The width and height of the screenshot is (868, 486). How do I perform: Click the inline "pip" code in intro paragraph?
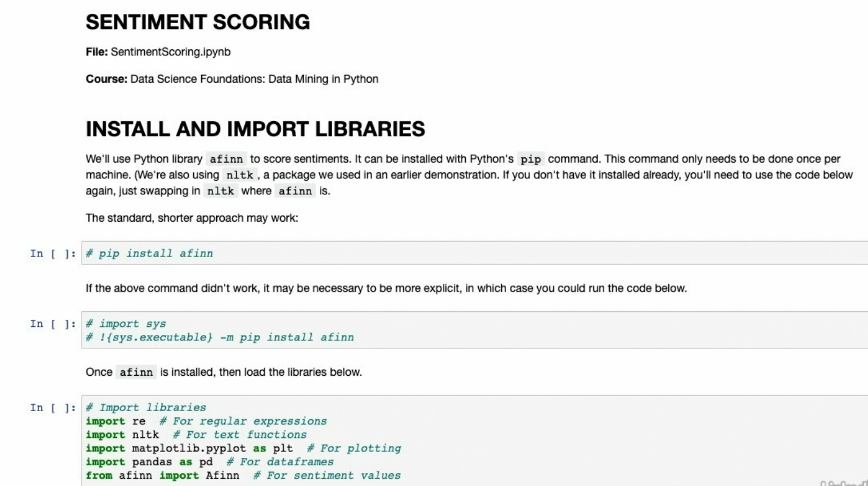530,160
